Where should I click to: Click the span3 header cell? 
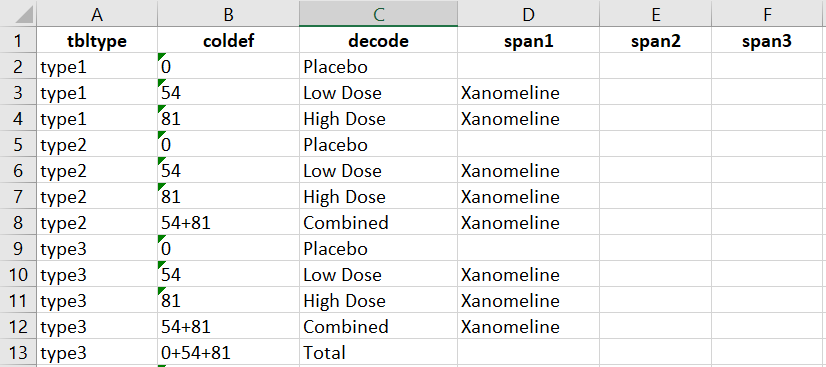769,41
